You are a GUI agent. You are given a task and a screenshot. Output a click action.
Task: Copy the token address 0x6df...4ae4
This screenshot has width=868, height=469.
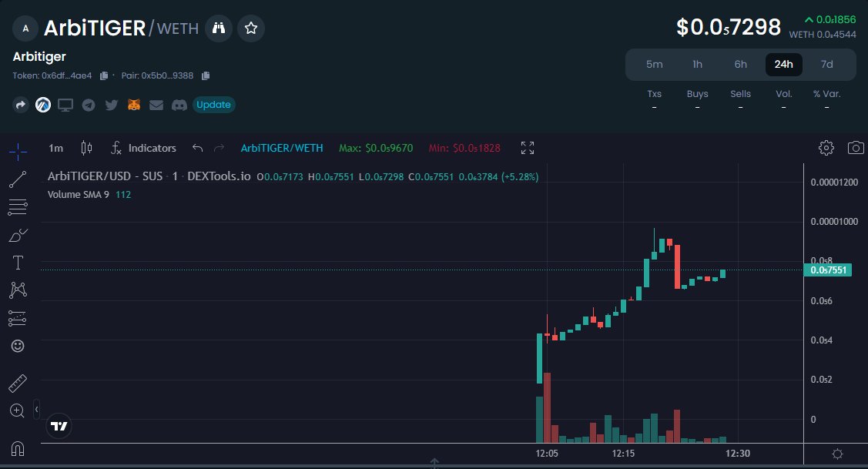click(103, 76)
